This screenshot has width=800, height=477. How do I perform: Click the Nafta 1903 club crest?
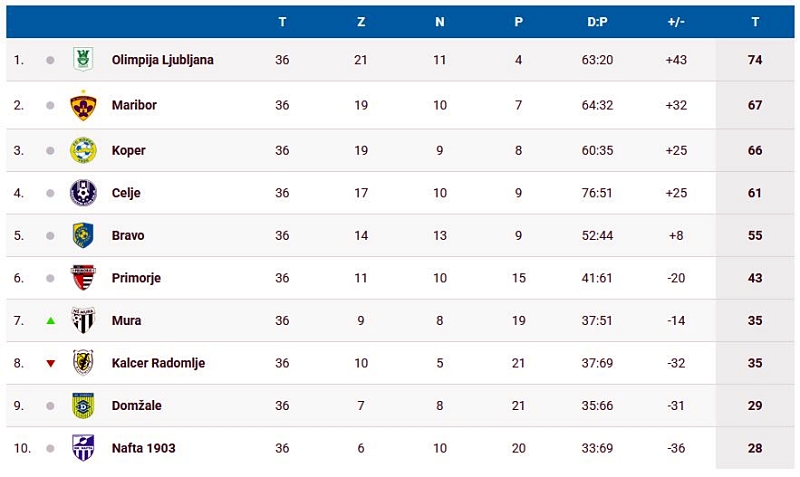point(83,448)
